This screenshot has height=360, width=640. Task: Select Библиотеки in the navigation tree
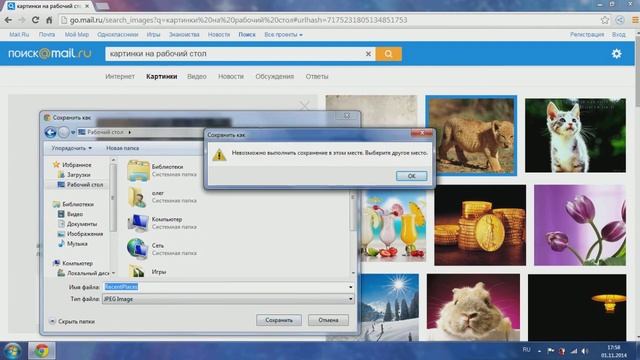pyautogui.click(x=73, y=204)
